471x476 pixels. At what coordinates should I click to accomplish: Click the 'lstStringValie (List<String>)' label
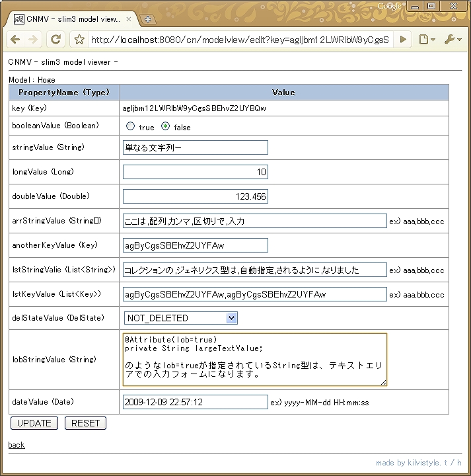point(64,270)
